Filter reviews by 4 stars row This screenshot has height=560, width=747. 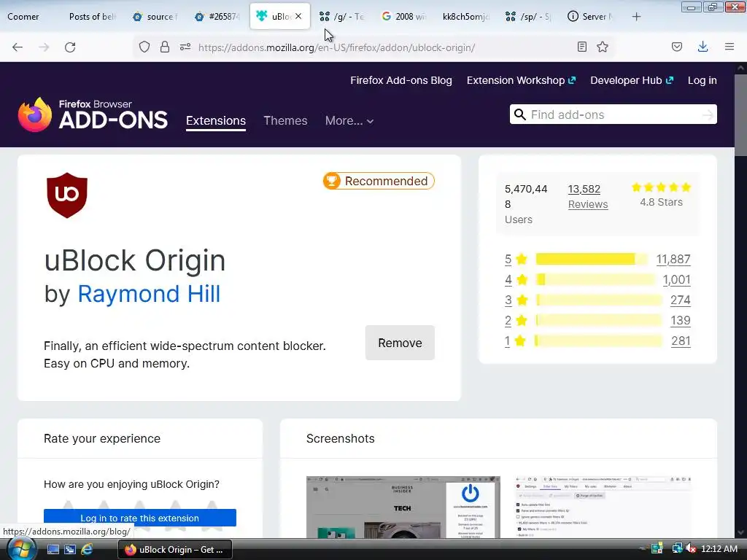click(x=597, y=279)
